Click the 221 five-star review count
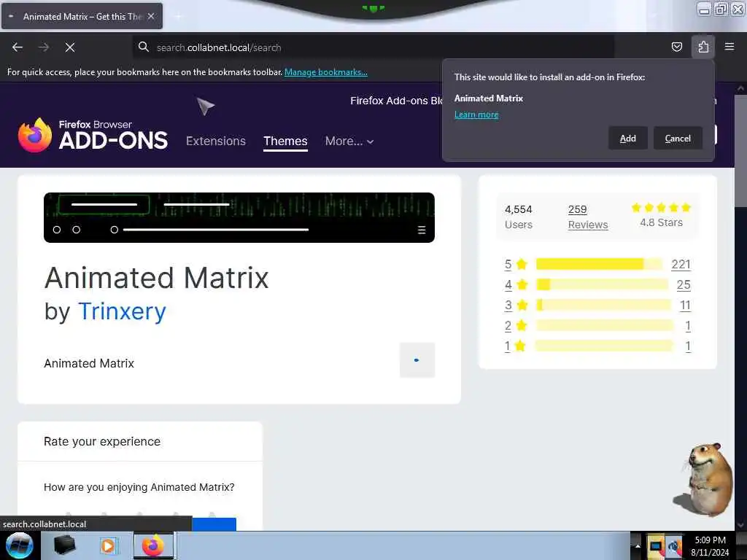The image size is (747, 560). [x=681, y=264]
